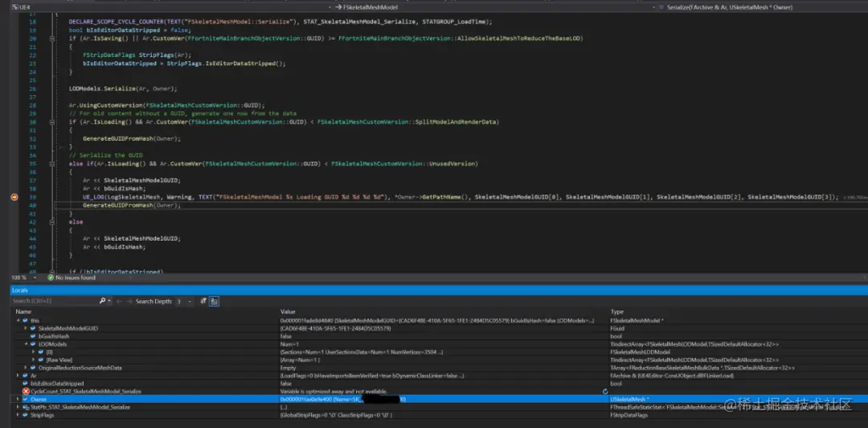868x428 pixels.
Task: Click 'Ar << bGuidIsHash;' on line 38
Action: click(115, 188)
